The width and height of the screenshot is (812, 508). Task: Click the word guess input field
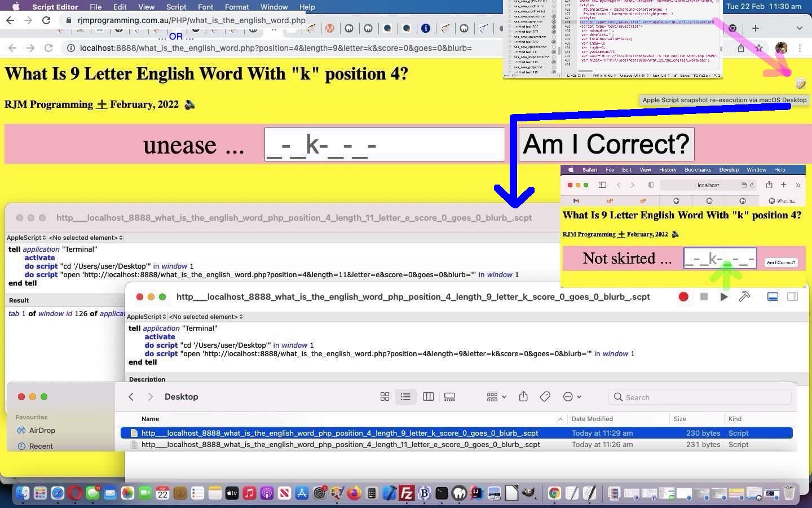(x=385, y=144)
